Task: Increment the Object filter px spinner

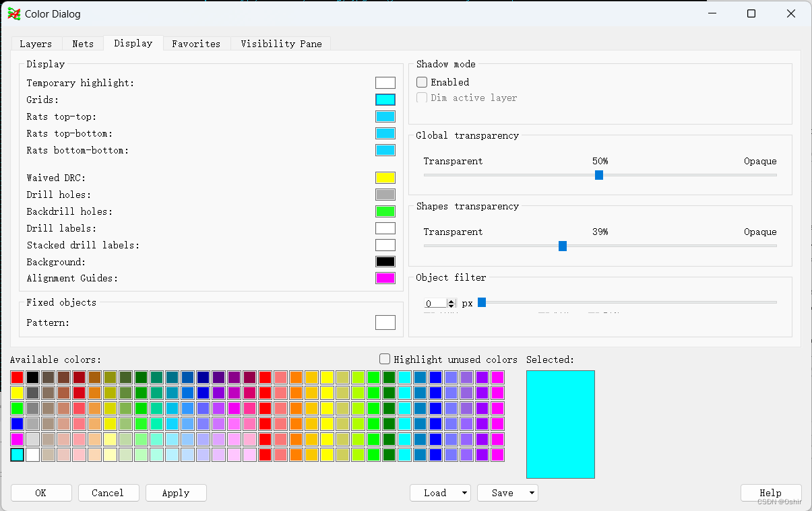Action: [451, 301]
